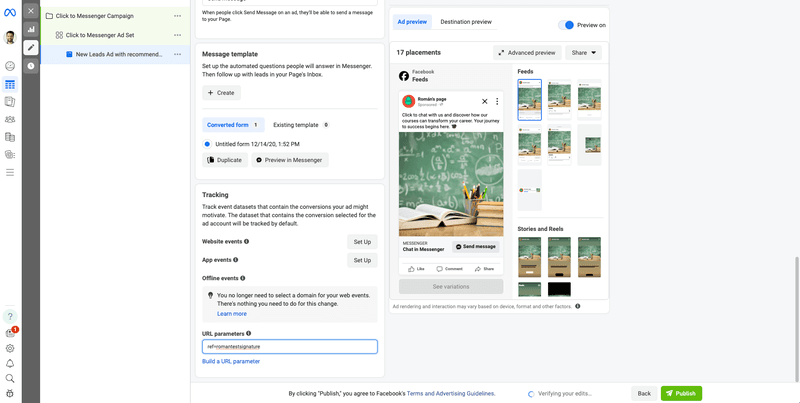Screen dimensions: 800x403
Task: Open Build a URL parameter link
Action: (x=231, y=361)
